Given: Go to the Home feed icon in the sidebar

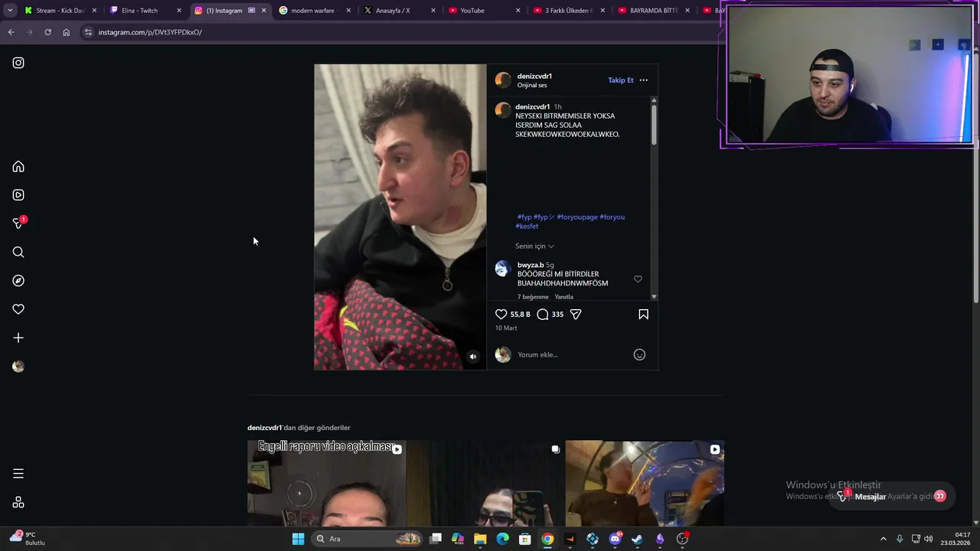Looking at the screenshot, I should [18, 167].
